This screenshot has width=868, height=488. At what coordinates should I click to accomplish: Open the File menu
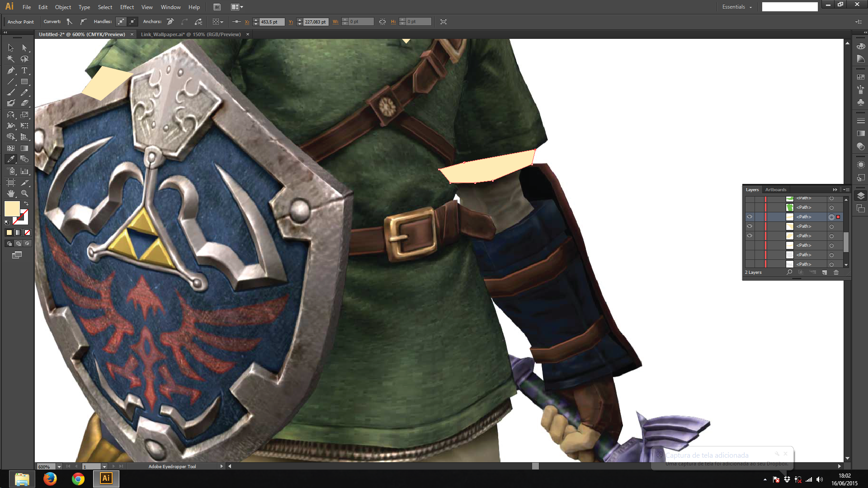27,7
